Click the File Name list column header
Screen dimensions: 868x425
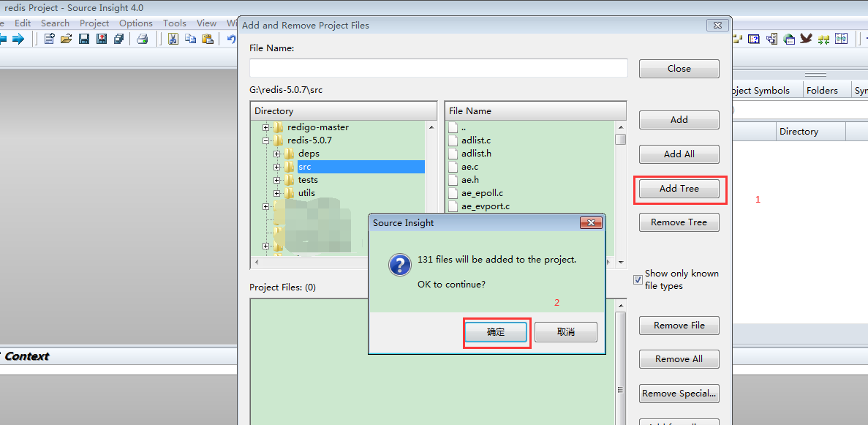535,110
